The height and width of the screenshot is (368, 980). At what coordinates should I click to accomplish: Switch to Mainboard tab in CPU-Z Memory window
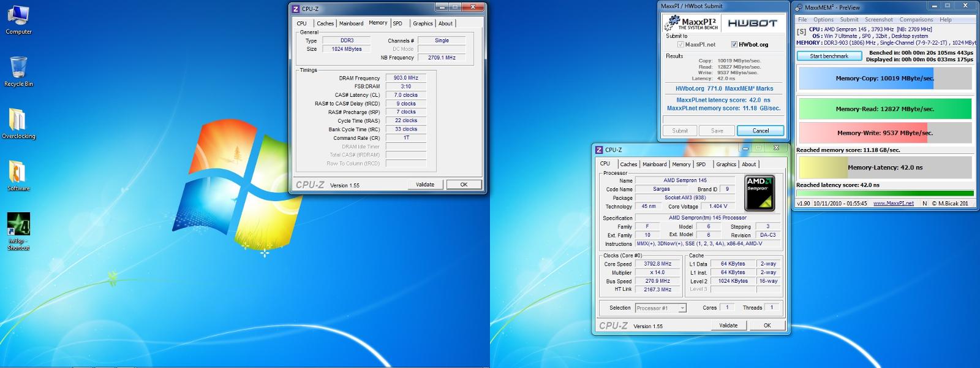tap(351, 23)
